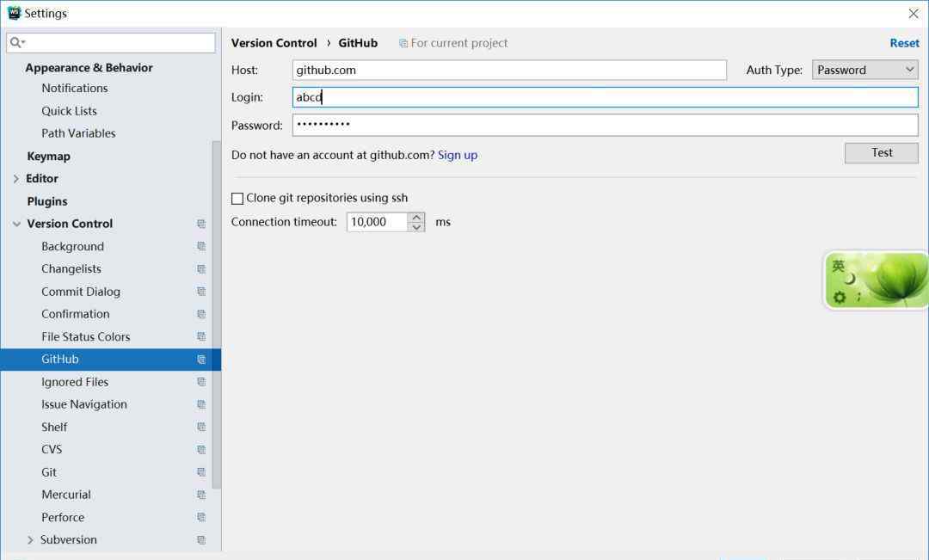Screen dimensions: 929x560
Task: Click the moon icon on the IME widget
Action: tap(852, 279)
